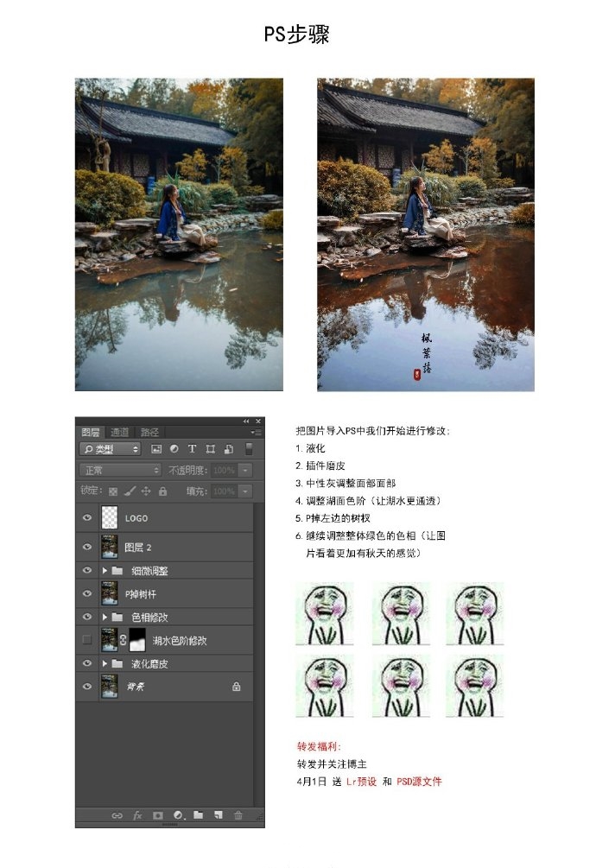The width and height of the screenshot is (596, 868).
Task: Expand the 色相修改 group
Action: pos(105,617)
